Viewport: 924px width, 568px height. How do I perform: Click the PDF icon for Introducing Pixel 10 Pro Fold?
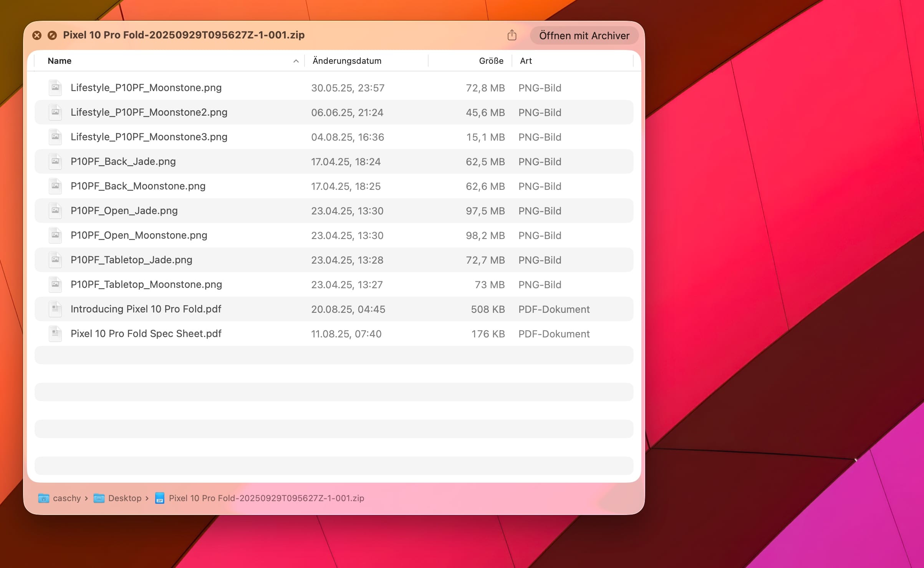click(x=55, y=309)
